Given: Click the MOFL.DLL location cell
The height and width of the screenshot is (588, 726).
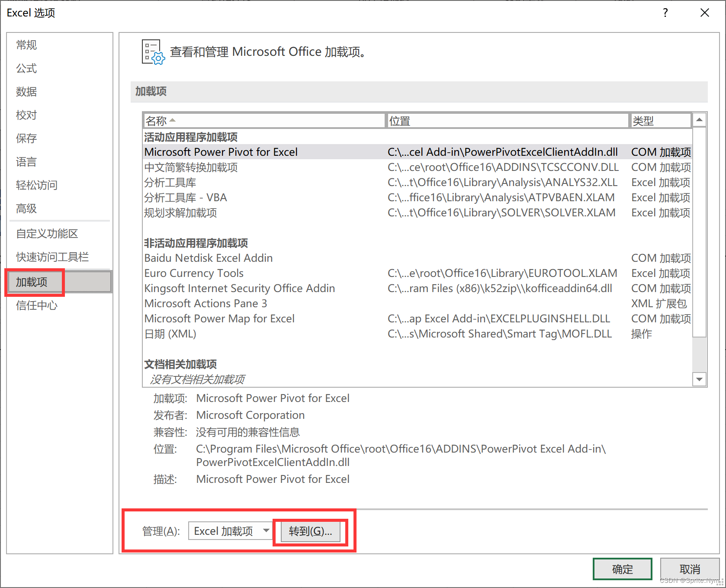Looking at the screenshot, I should point(500,334).
